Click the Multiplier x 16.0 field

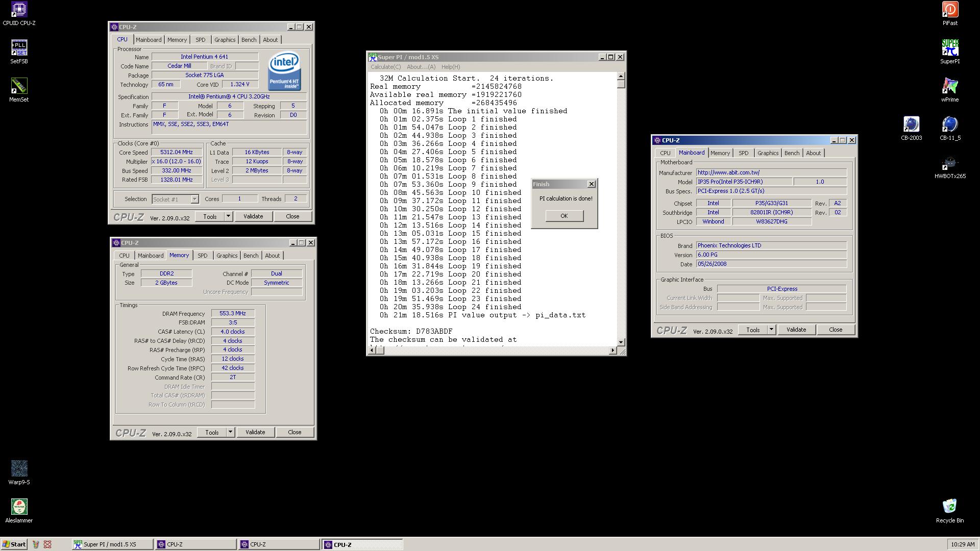177,161
